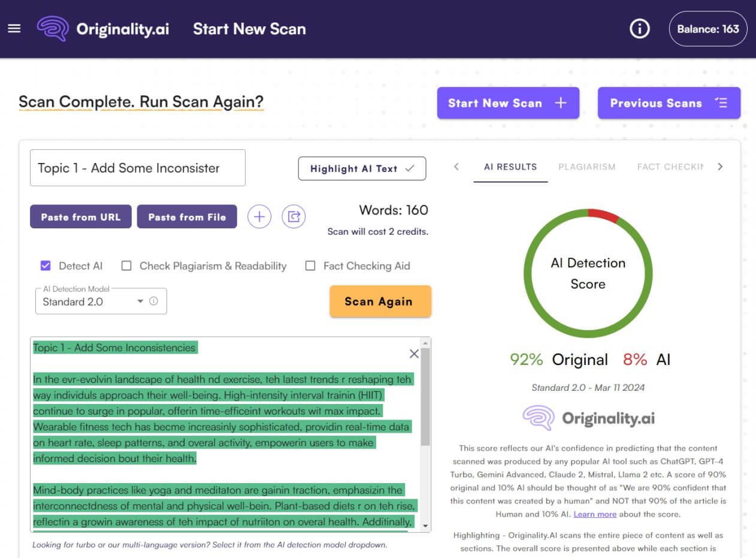Click Paste from File
756x558 pixels.
187,217
